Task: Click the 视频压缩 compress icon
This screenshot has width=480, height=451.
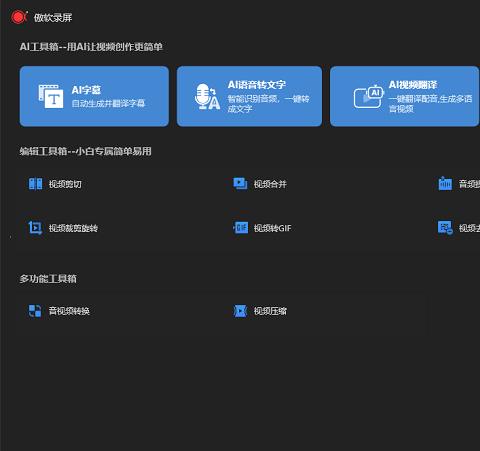Action: coord(240,311)
